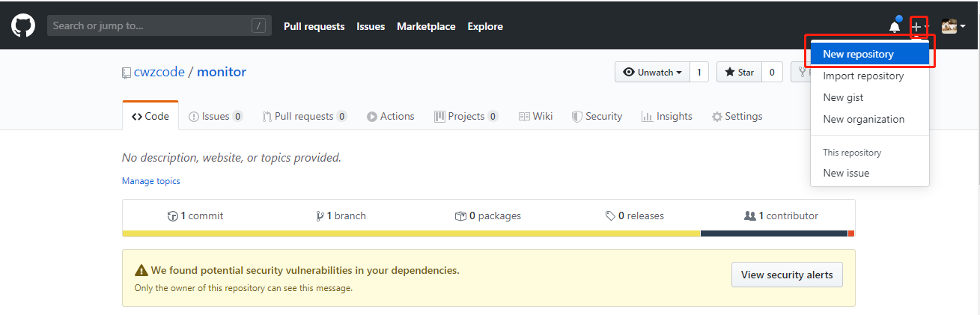This screenshot has height=315, width=980.
Task: Click the yellow language bar segment
Action: pos(411,233)
